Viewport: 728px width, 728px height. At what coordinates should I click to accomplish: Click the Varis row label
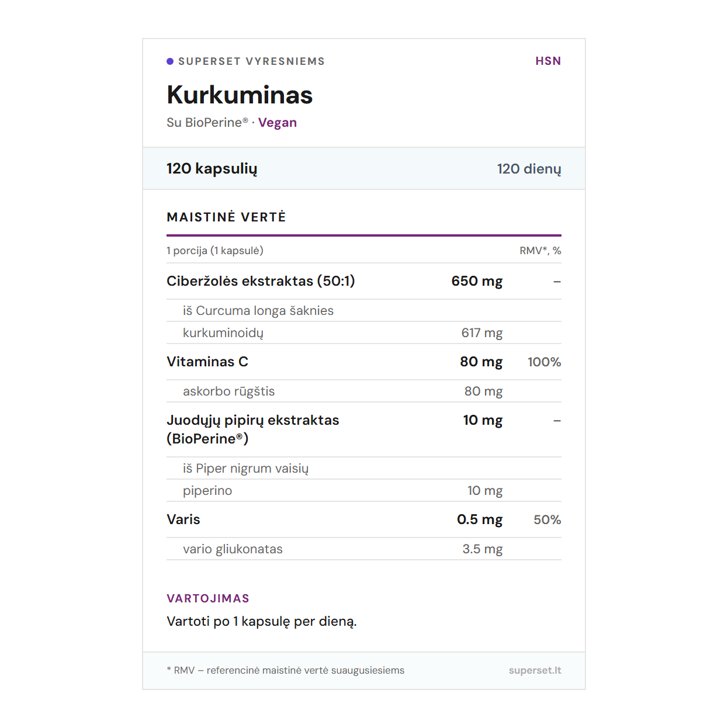(183, 519)
